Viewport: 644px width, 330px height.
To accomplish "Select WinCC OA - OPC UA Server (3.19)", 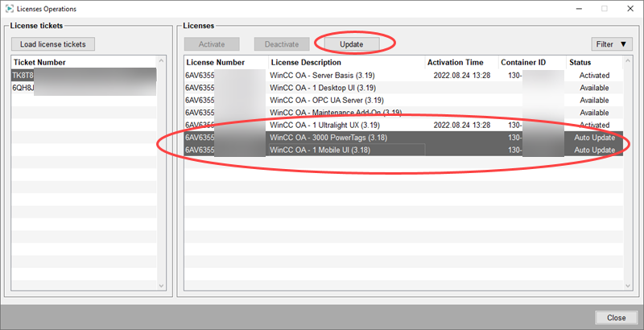I will pyautogui.click(x=404, y=100).
